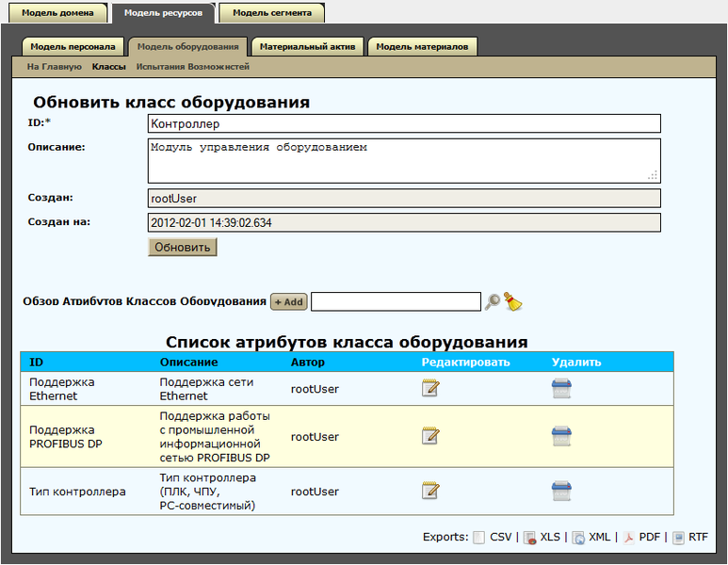Export the list as XML
The width and height of the screenshot is (728, 565).
click(599, 537)
